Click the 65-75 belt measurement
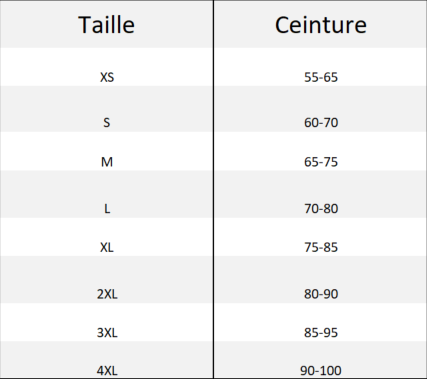 [321, 162]
